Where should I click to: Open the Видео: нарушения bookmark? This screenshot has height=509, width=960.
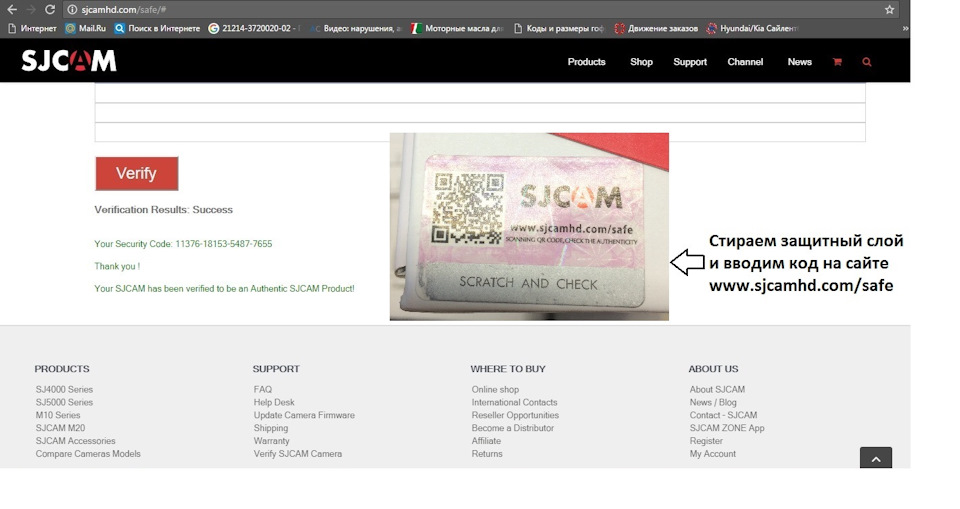point(356,28)
